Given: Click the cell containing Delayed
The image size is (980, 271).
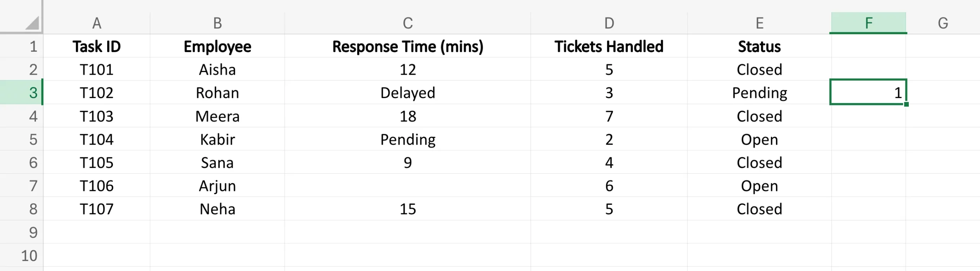Looking at the screenshot, I should click(408, 93).
